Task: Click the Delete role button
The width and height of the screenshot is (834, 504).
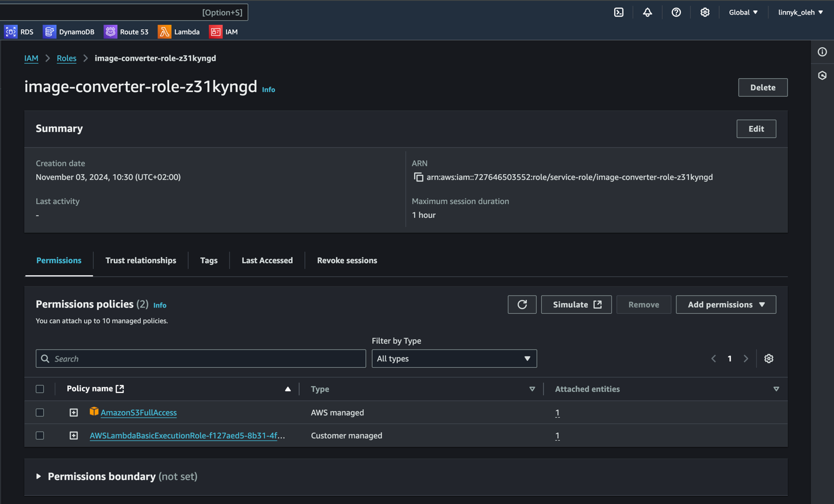Action: click(763, 87)
